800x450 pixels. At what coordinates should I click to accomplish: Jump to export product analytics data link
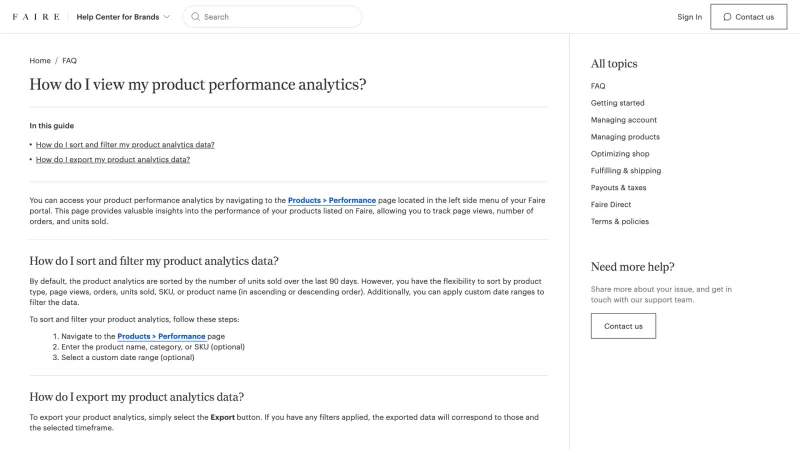tap(113, 160)
